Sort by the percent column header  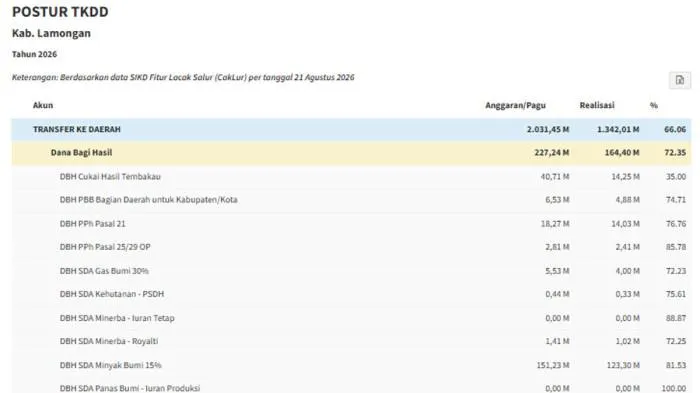pyautogui.click(x=654, y=105)
